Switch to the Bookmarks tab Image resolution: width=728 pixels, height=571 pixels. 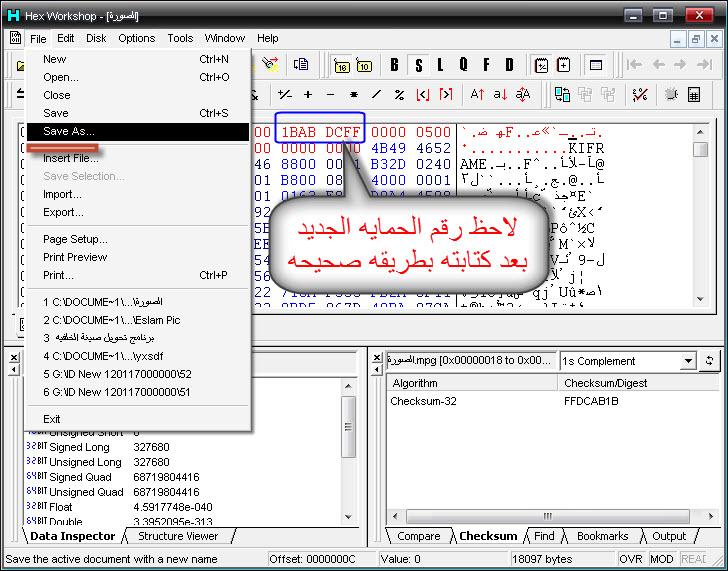click(602, 536)
